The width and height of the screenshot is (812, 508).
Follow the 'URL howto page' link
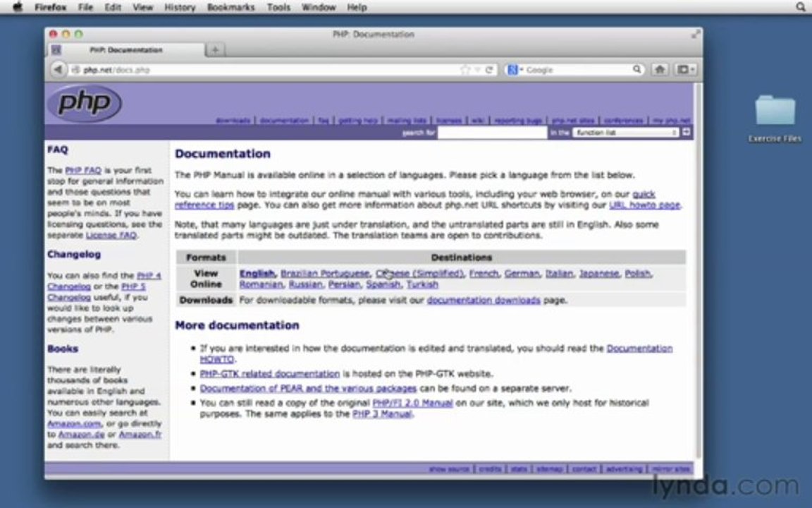tap(644, 205)
